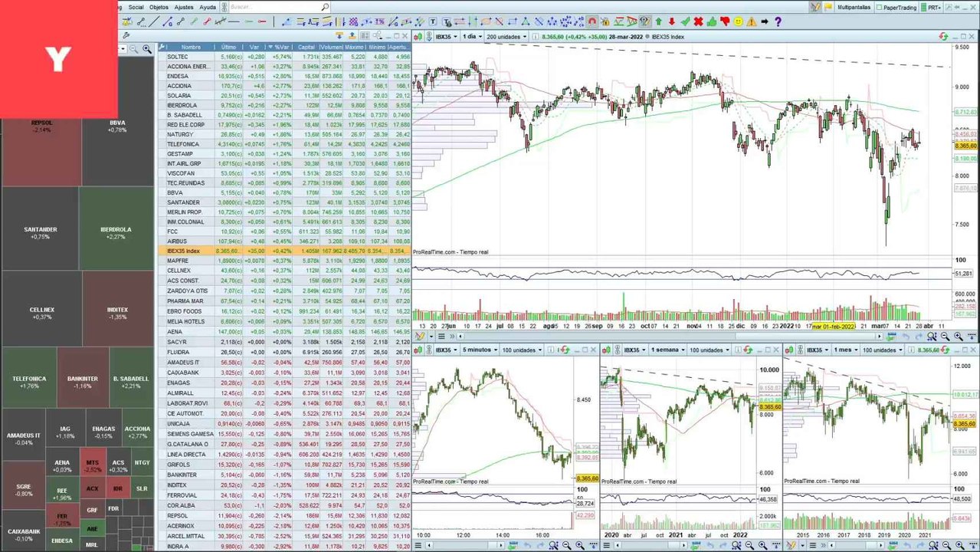Select the TELEFONICA row in the list
The width and height of the screenshot is (980, 552).
(x=284, y=144)
